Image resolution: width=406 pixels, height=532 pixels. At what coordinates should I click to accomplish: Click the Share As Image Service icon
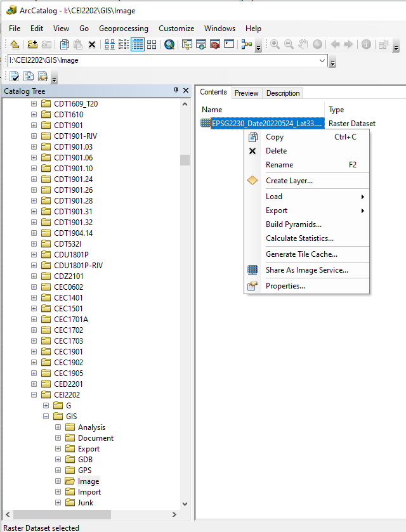(x=252, y=270)
